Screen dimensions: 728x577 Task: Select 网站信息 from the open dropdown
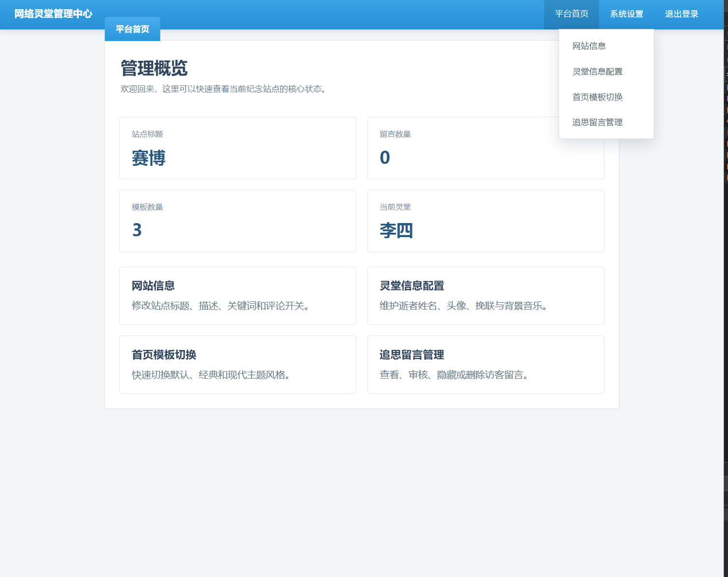pos(589,46)
